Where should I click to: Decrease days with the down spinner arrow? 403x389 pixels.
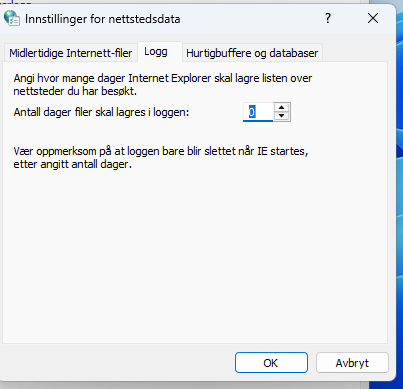(x=282, y=116)
